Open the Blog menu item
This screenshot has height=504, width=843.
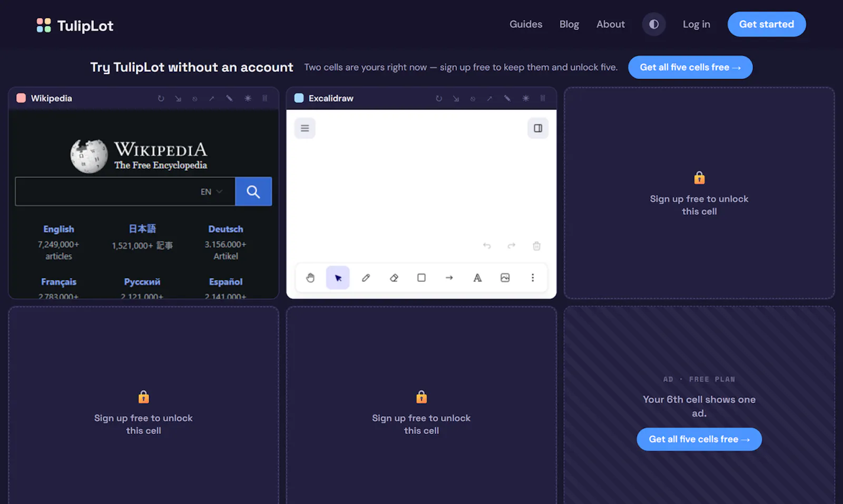(569, 24)
